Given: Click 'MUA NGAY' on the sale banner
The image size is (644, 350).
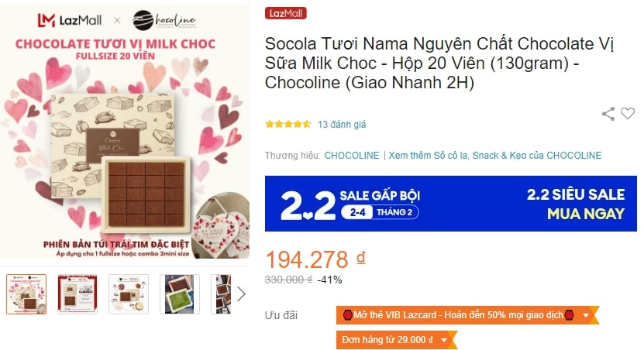Looking at the screenshot, I should pyautogui.click(x=586, y=214).
